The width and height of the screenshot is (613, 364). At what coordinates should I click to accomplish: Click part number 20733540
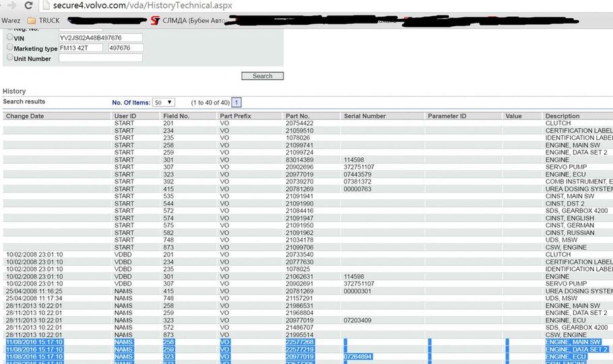coord(300,254)
